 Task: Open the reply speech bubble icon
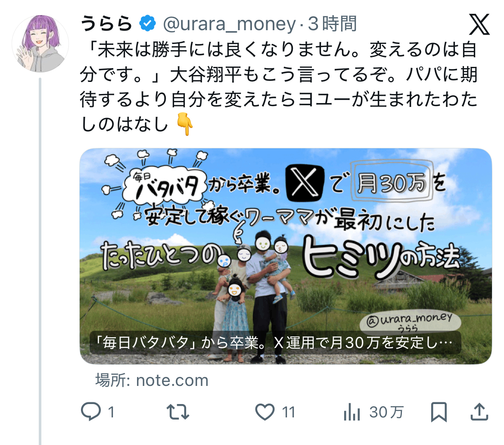90,411
